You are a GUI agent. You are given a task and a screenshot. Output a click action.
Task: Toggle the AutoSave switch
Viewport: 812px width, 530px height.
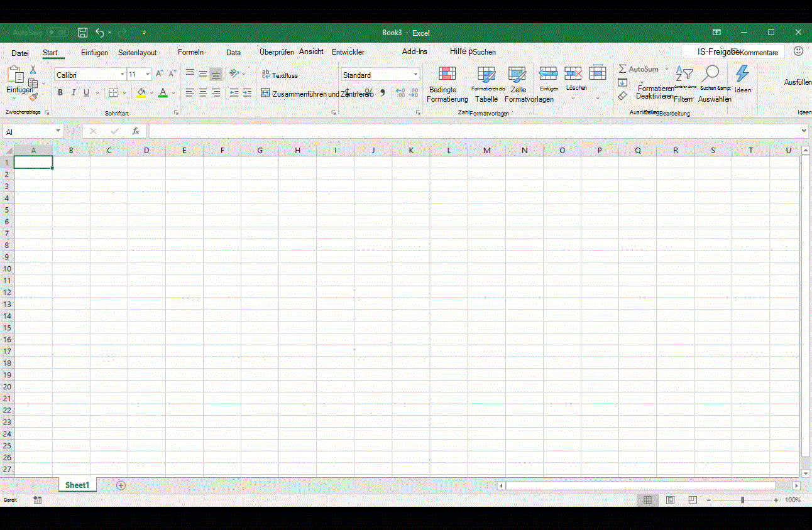[x=58, y=32]
